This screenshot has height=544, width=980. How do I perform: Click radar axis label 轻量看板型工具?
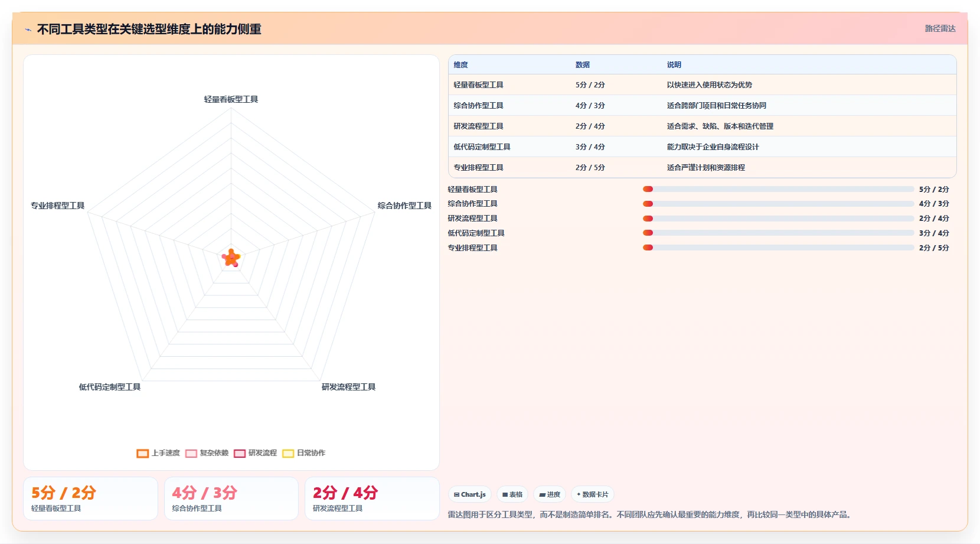point(231,99)
